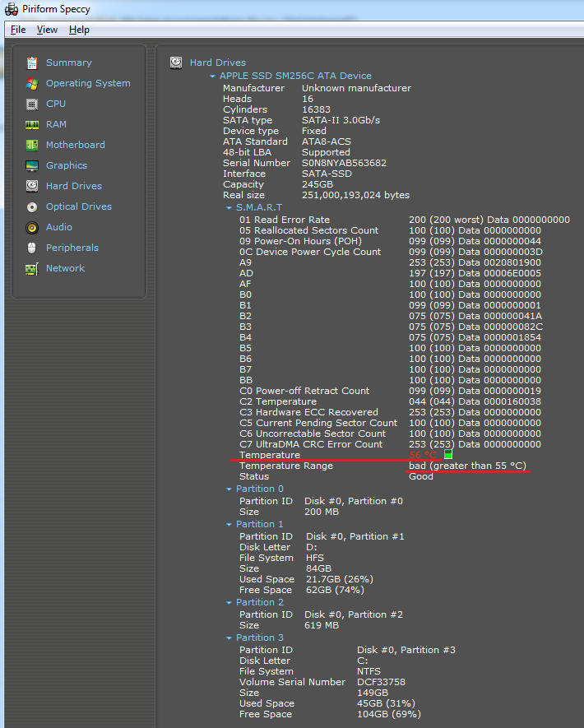Screen dimensions: 584x728
Task: Collapse the APPLE SSD SM256C ATA Device node
Action: 212,77
